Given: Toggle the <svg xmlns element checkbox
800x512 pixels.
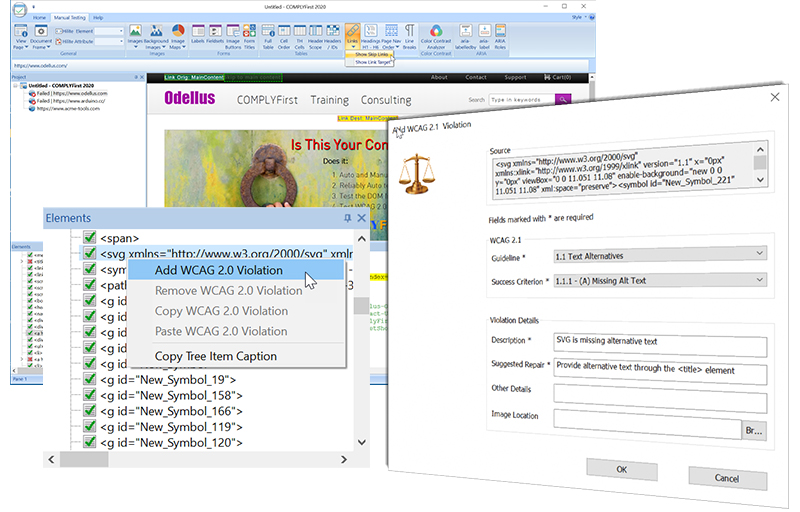Looking at the screenshot, I should pyautogui.click(x=90, y=253).
